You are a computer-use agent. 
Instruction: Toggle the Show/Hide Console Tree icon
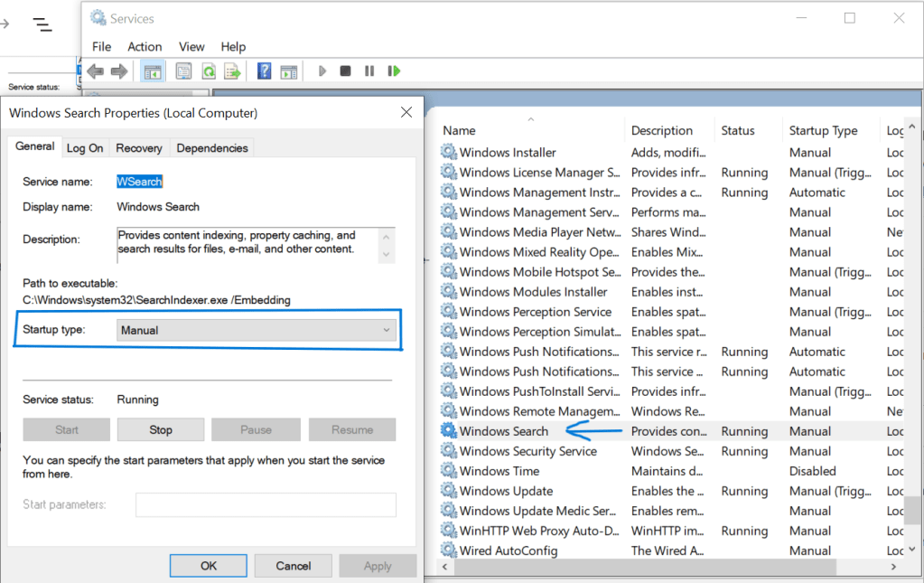[153, 71]
